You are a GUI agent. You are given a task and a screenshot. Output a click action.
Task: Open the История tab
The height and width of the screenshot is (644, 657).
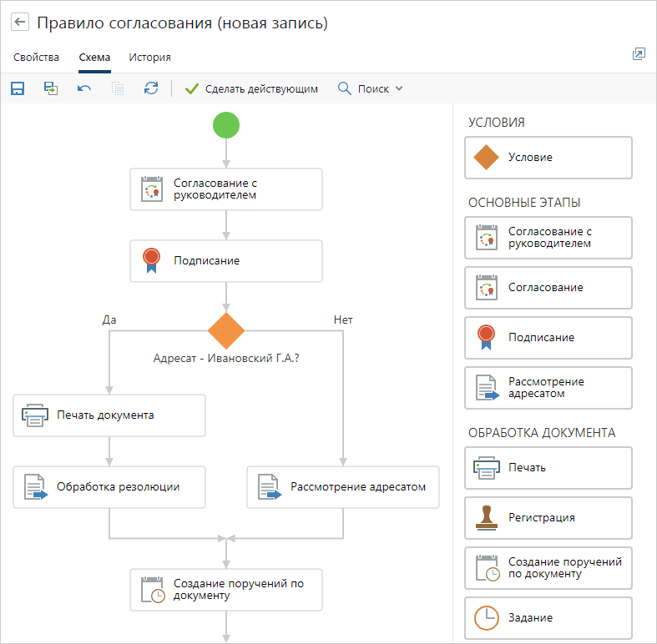click(149, 58)
